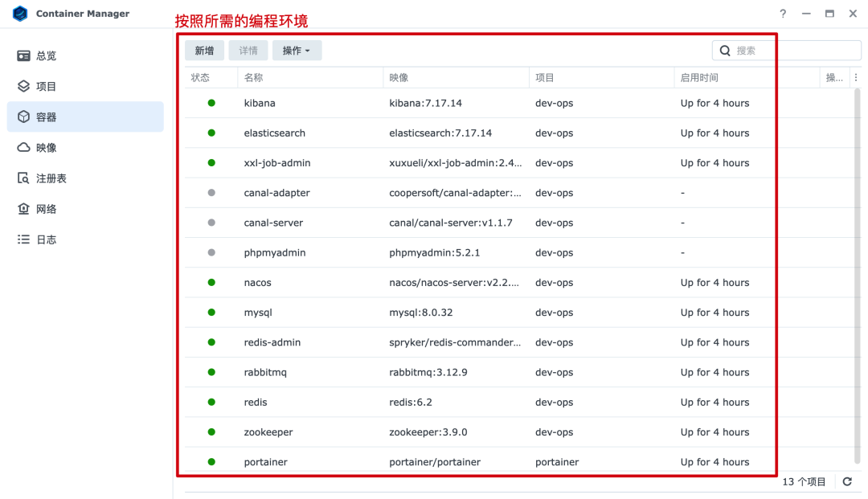Viewport: 868px width, 499px height.
Task: Click the 13 个项目 item count text
Action: [804, 482]
